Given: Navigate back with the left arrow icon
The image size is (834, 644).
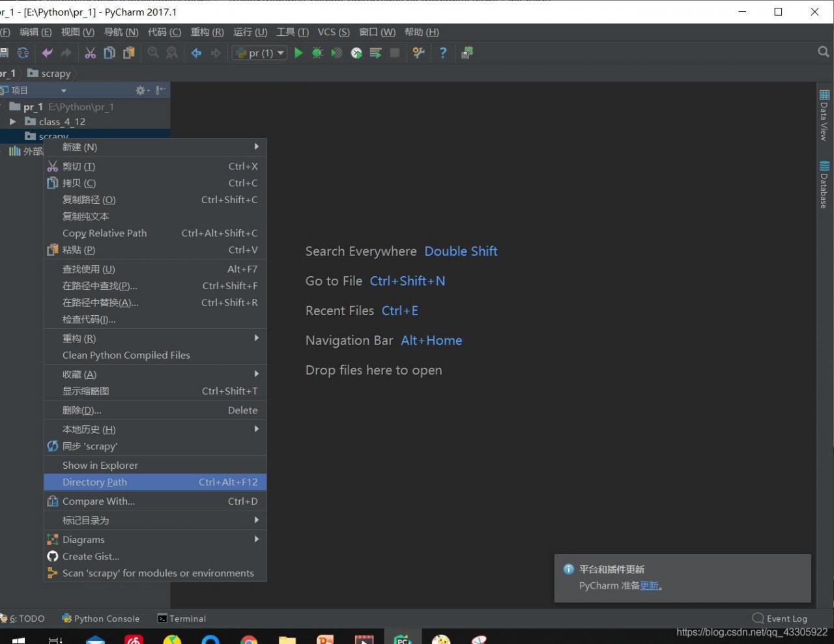Looking at the screenshot, I should [x=196, y=53].
